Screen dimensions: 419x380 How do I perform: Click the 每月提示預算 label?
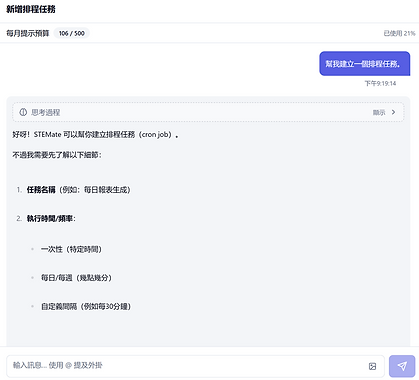pyautogui.click(x=28, y=33)
